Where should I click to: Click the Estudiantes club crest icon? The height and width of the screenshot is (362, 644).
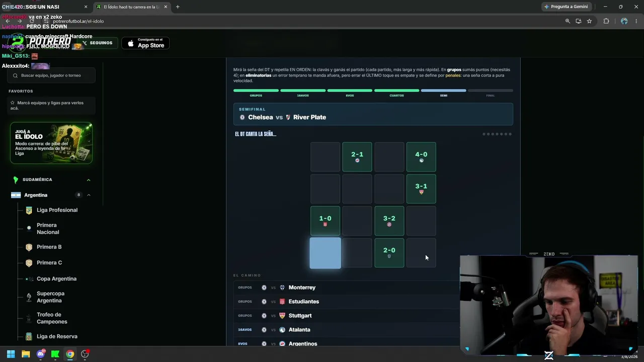tap(282, 302)
